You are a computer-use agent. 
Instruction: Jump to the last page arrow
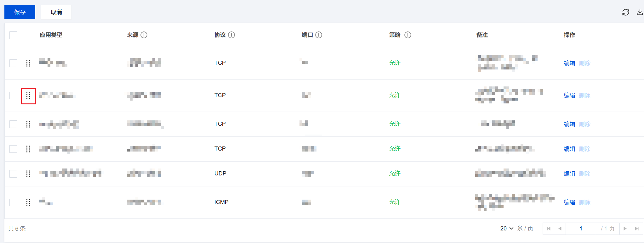click(x=637, y=229)
